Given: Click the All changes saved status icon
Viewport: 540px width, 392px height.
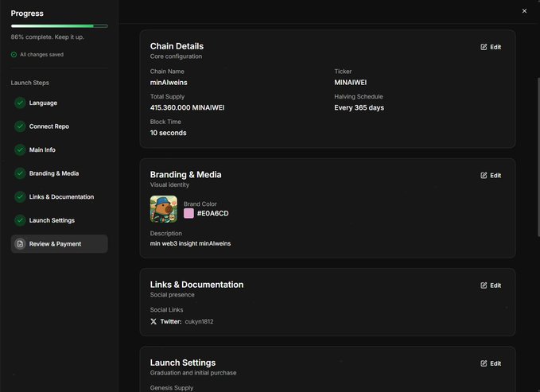Looking at the screenshot, I should coord(14,54).
